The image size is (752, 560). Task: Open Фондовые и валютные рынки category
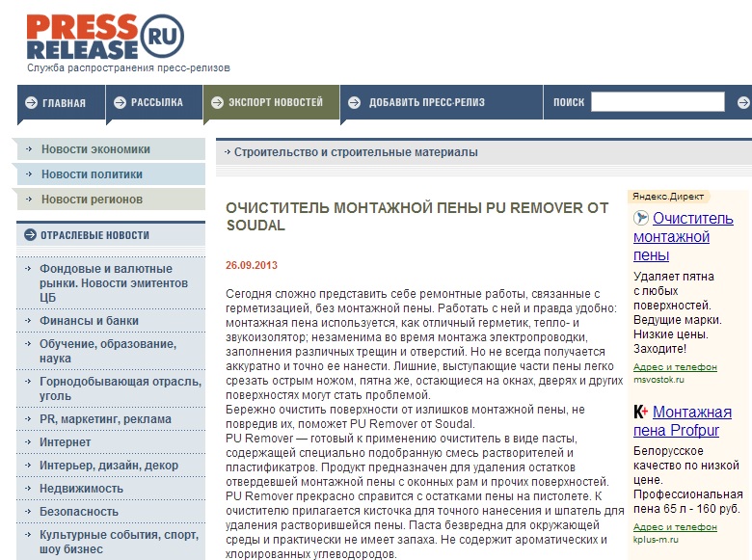114,282
